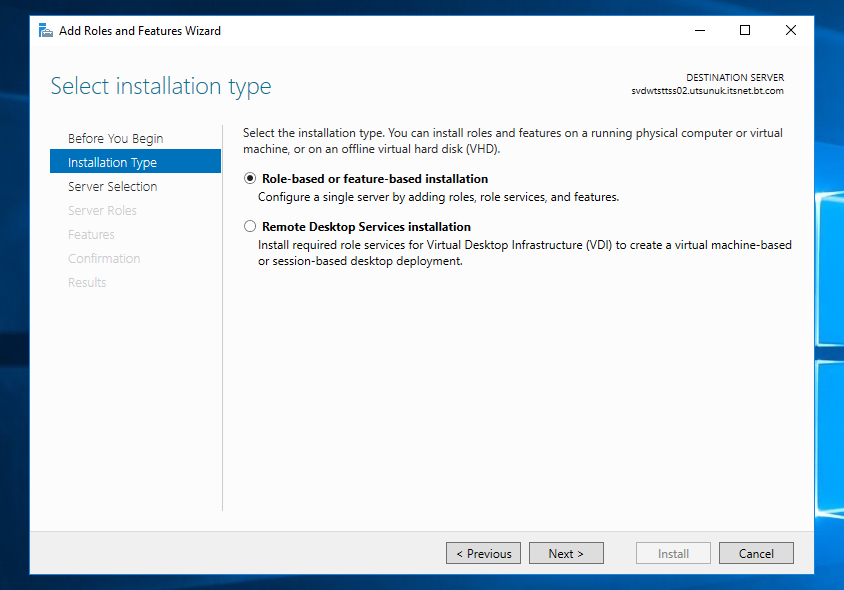The image size is (844, 590).
Task: Select Remote Desktop Services installation radio button
Action: point(250,226)
